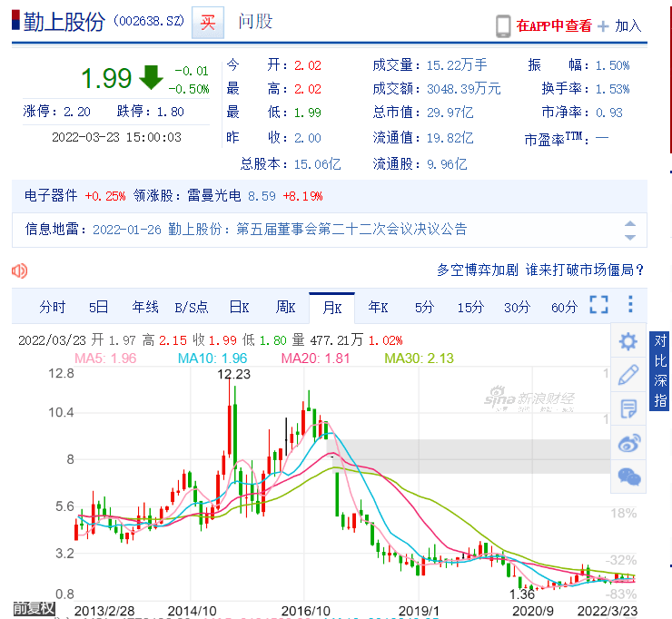Expand chart to fullscreen
The width and height of the screenshot is (672, 619).
pos(598,305)
